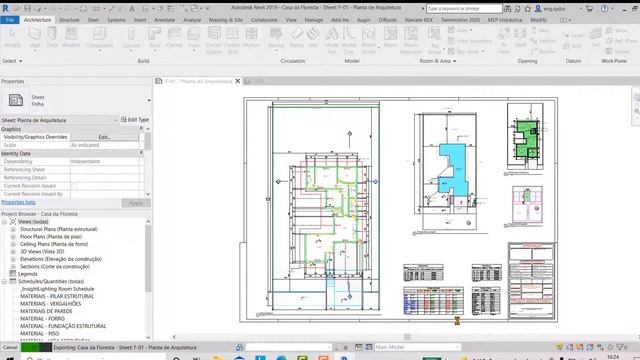
Task: Select the Mullion tool
Action: [x=251, y=37]
